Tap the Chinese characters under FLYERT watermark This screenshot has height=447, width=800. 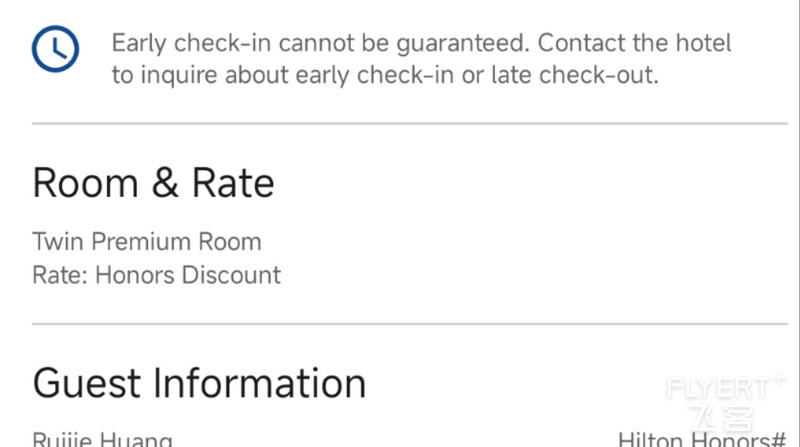(722, 419)
